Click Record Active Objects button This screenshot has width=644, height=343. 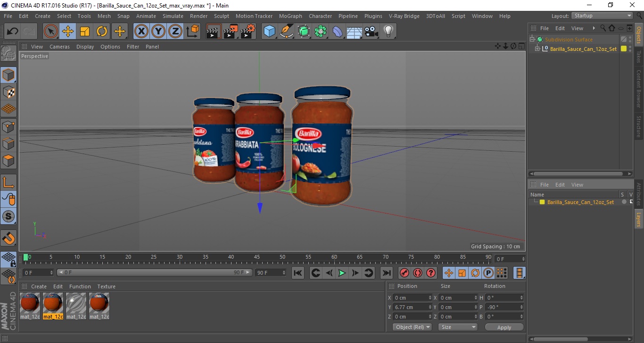click(x=404, y=273)
